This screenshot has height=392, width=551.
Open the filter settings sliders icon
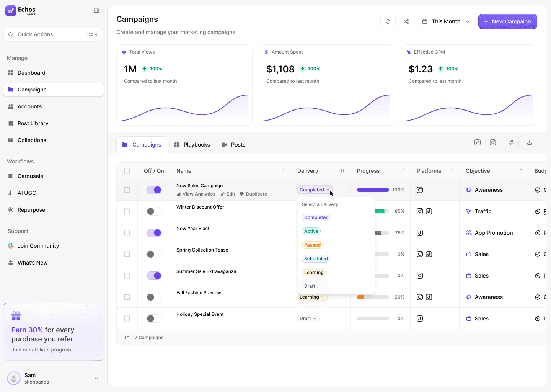(x=511, y=142)
